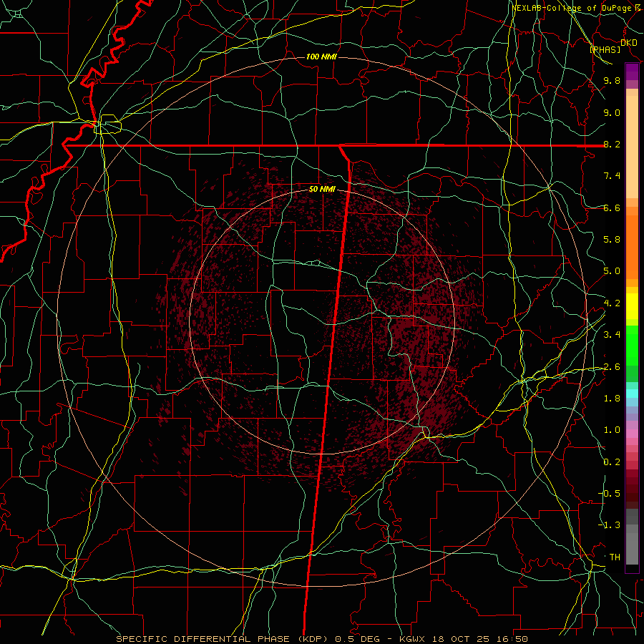This screenshot has width=644, height=644.
Task: Click the TH threshold label on scale
Action: (x=615, y=557)
